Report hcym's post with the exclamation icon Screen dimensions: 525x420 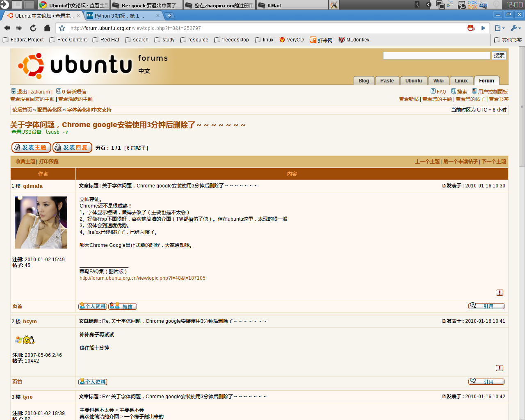tap(500, 368)
